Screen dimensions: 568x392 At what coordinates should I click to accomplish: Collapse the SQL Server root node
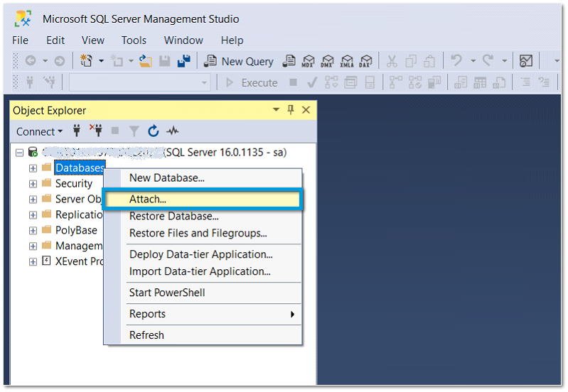point(19,153)
